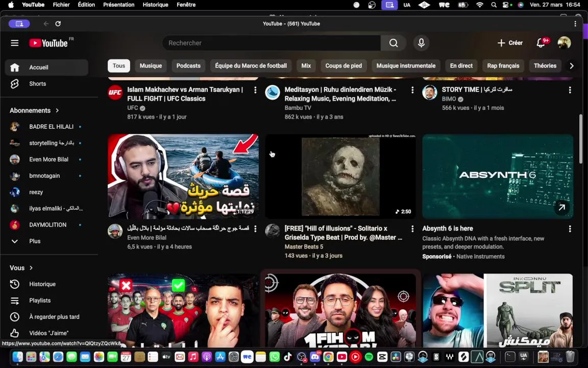The image size is (588, 368).
Task: Open more options for Even More Bilal video
Action: tap(255, 228)
